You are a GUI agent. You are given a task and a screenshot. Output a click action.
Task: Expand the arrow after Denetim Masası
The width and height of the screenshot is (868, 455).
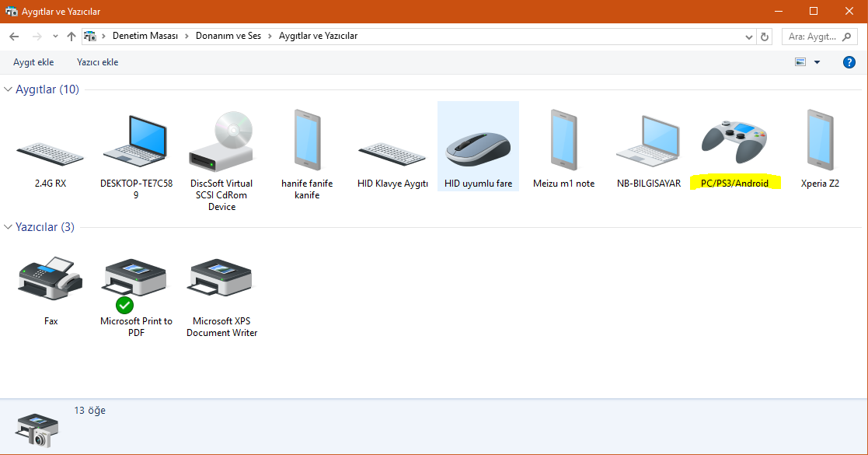point(187,36)
